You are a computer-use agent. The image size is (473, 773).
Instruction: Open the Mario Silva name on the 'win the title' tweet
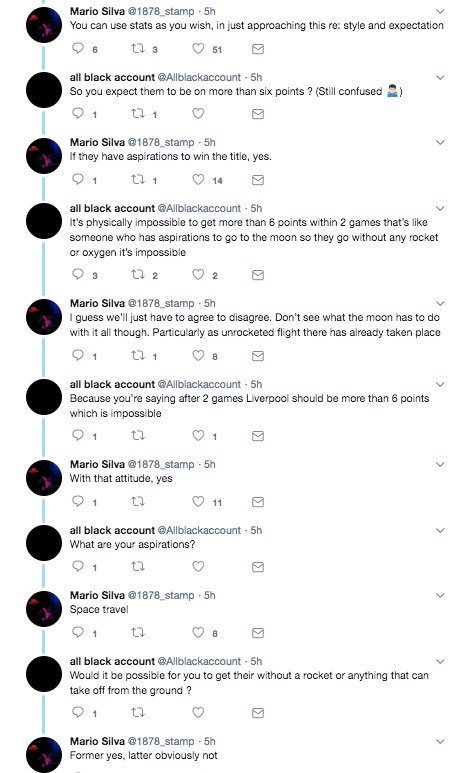tap(97, 142)
